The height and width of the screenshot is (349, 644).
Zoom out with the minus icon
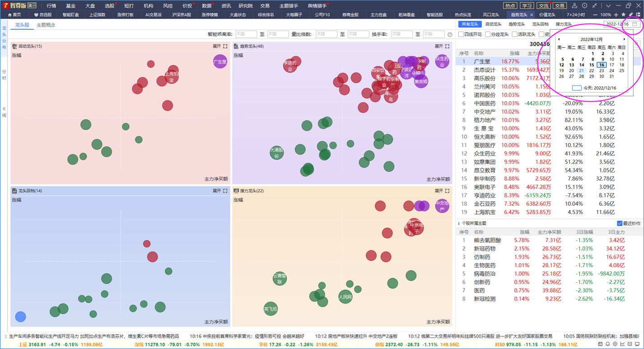[x=595, y=15]
